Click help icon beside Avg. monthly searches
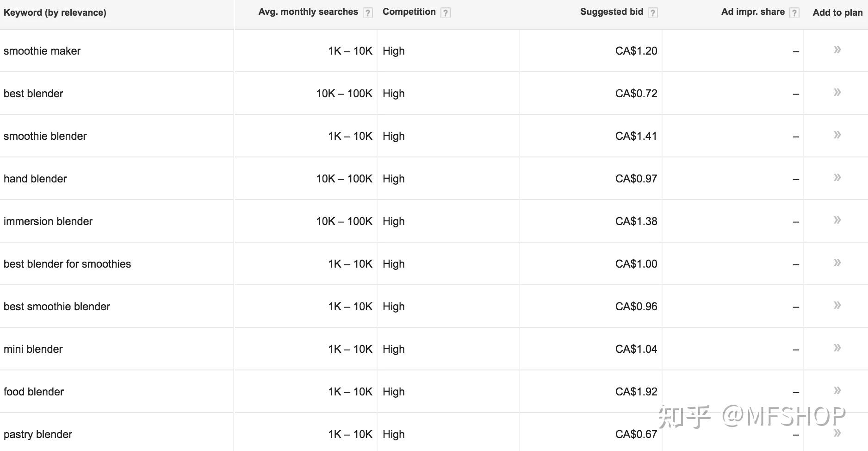868x451 pixels. pyautogui.click(x=368, y=13)
